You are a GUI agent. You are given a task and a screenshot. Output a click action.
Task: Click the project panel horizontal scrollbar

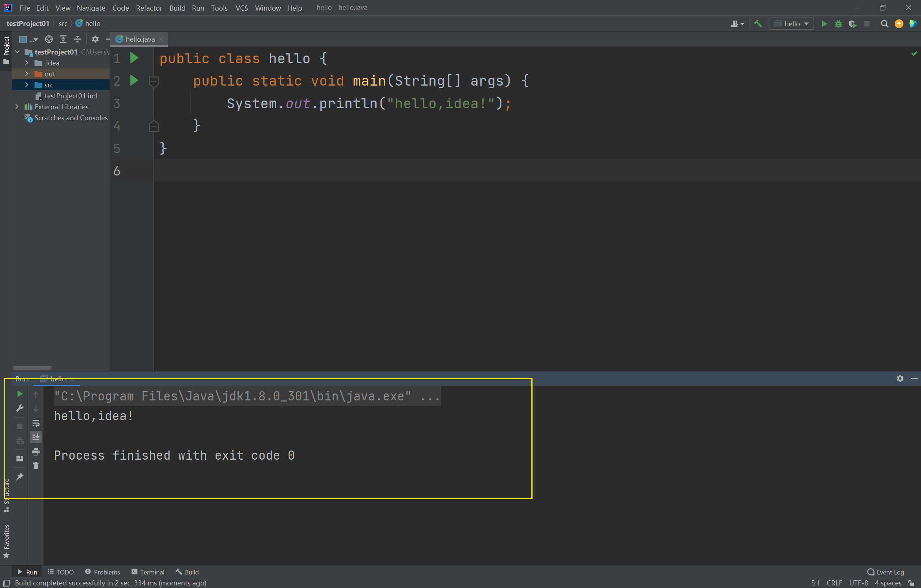pos(32,368)
